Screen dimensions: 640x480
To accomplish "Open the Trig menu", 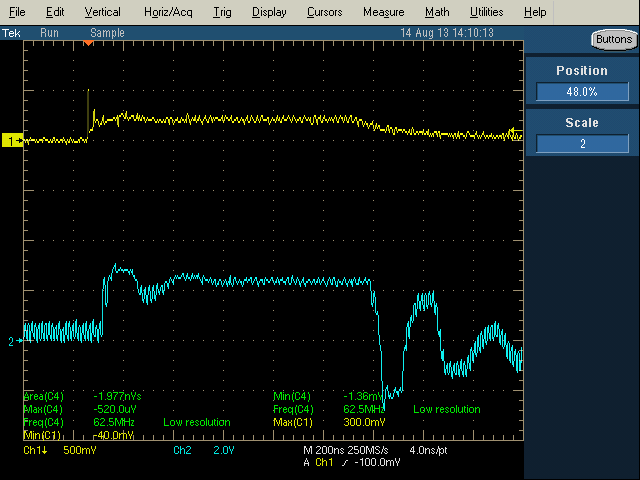I will (222, 12).
